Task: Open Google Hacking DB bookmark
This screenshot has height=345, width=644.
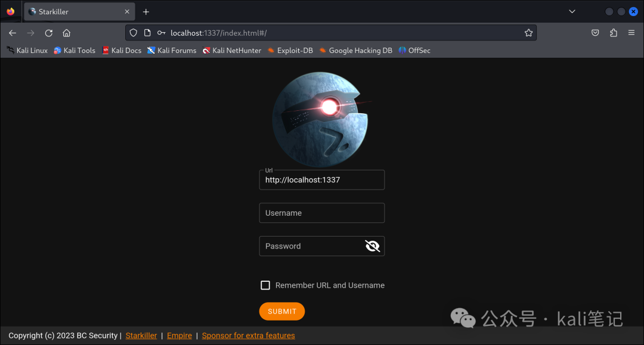Action: (x=355, y=51)
